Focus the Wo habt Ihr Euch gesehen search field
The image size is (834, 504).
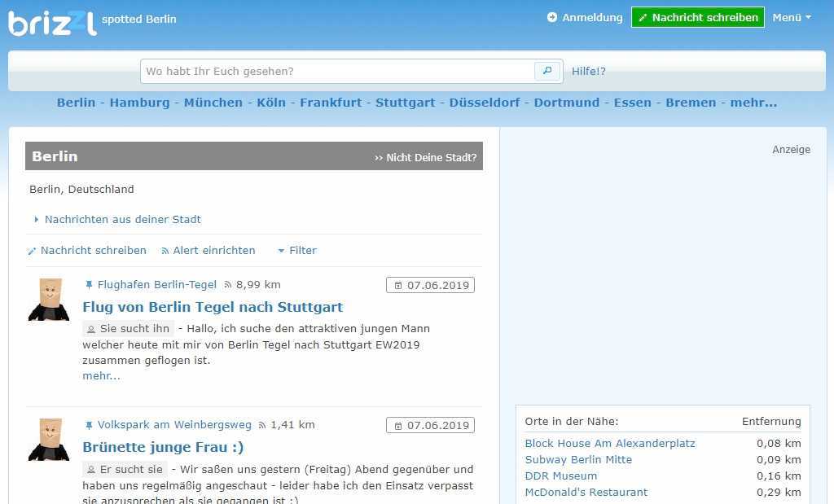337,71
